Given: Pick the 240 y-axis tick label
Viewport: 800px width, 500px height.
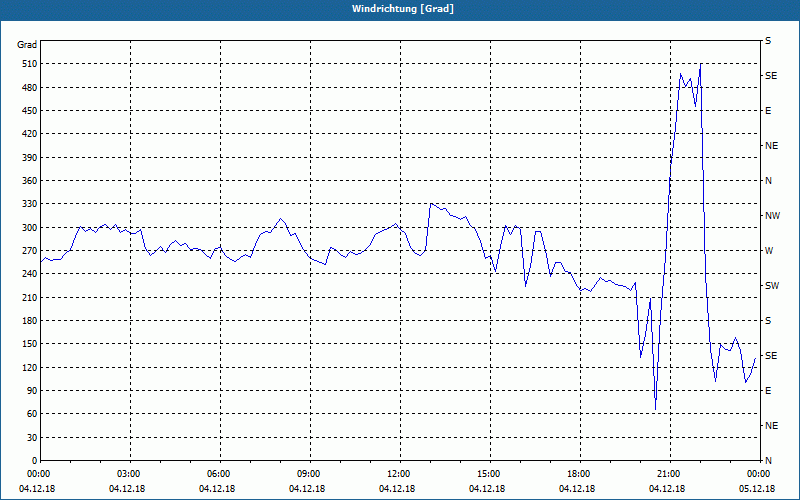Looking at the screenshot, I should click(31, 274).
